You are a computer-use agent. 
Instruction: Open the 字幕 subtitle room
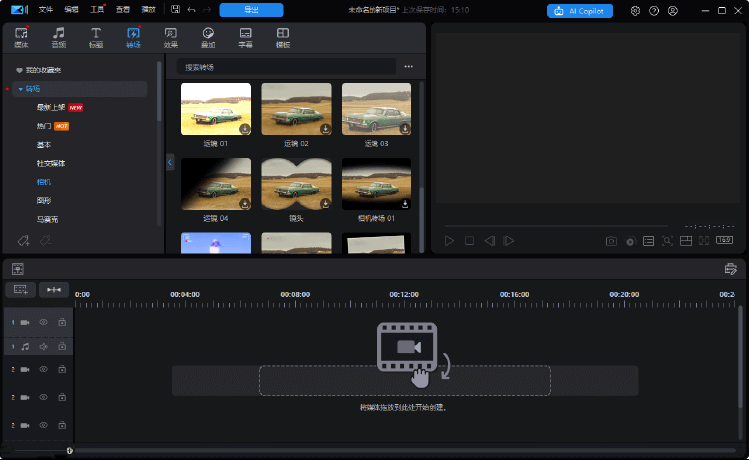point(245,38)
